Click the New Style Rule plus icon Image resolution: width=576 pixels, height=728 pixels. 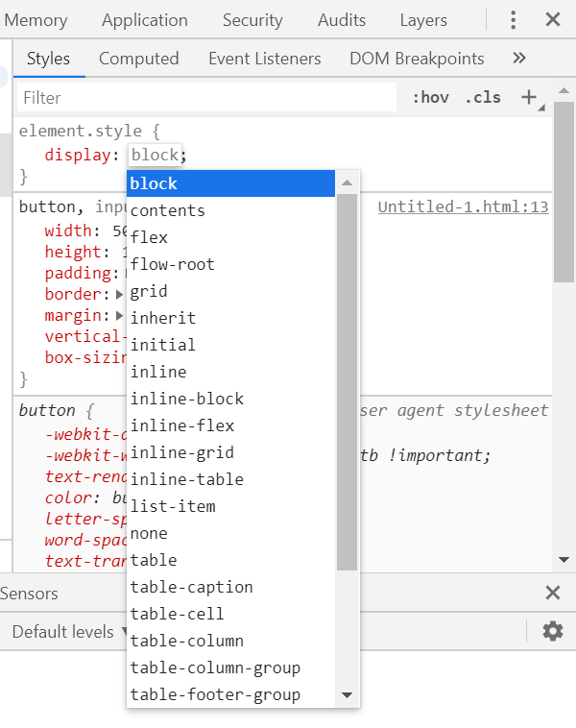click(x=528, y=97)
